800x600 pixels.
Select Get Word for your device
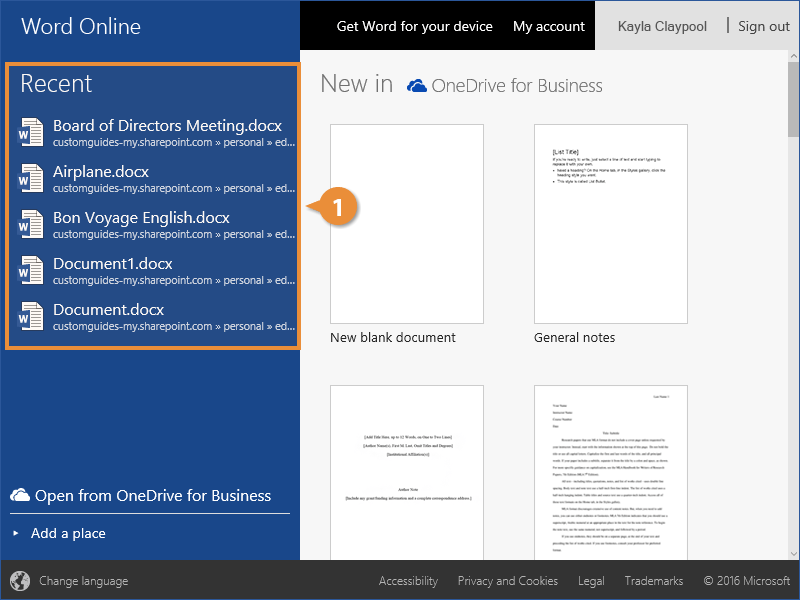(x=414, y=26)
